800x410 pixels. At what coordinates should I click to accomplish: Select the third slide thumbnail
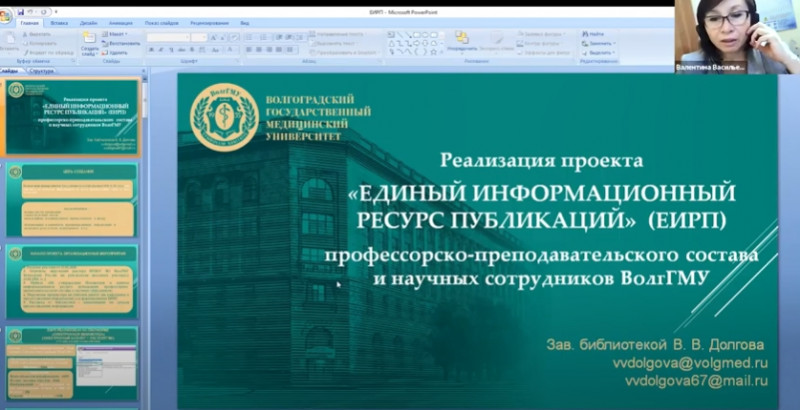point(71,281)
